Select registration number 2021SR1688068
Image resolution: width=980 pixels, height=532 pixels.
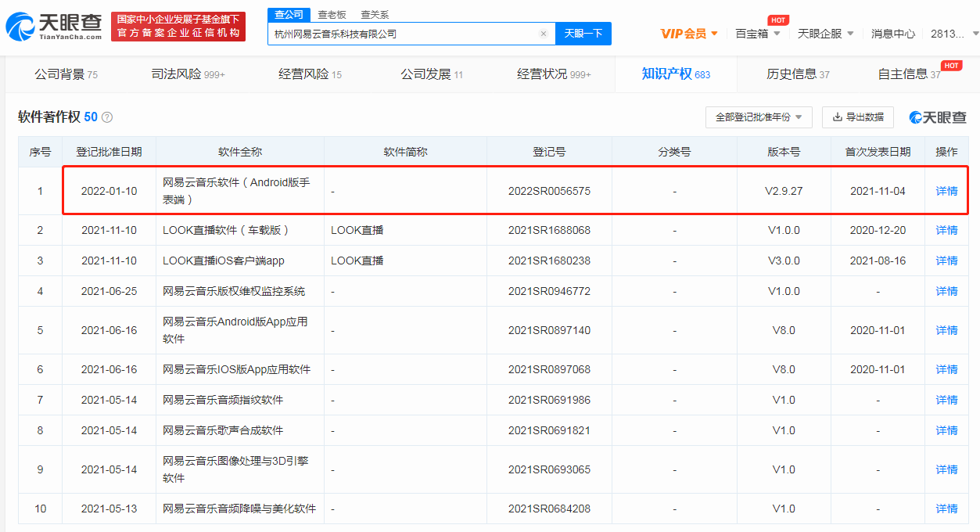549,230
